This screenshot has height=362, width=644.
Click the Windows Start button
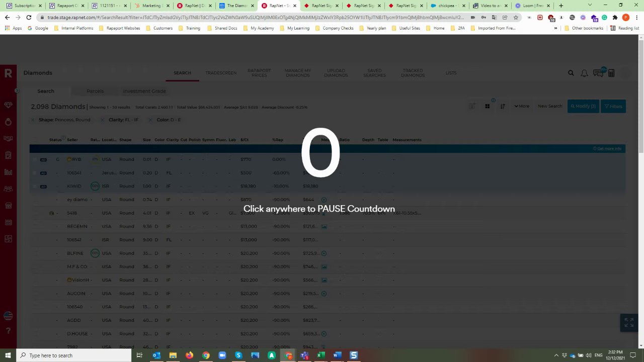pos(8,355)
